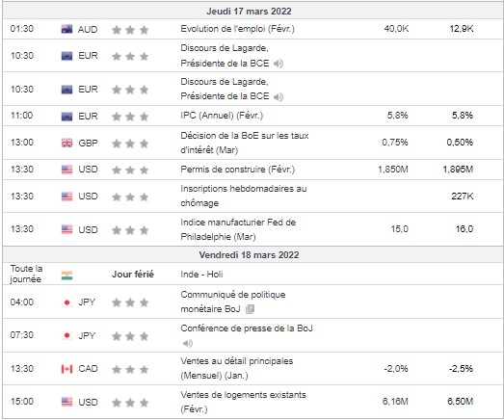Image resolution: width=504 pixels, height=420 pixels.
Task: Open IPC (Annuel) (Févr.) event details
Action: (x=222, y=116)
